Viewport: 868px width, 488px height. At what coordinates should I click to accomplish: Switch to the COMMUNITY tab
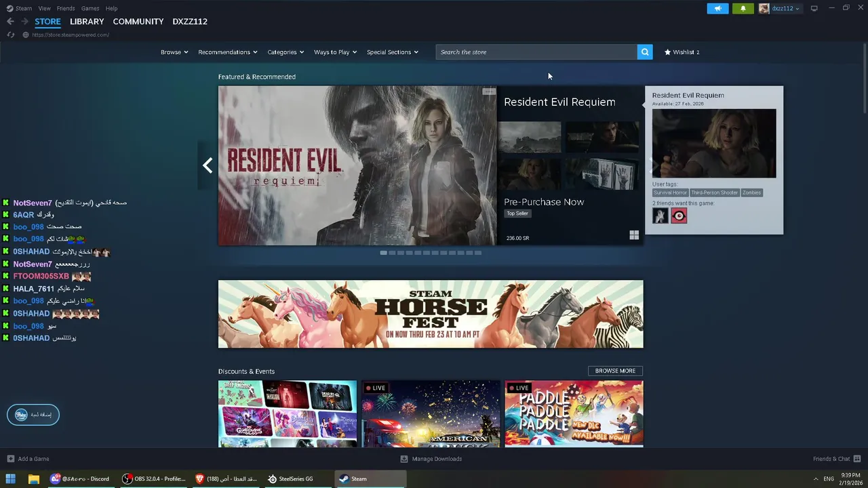[138, 22]
